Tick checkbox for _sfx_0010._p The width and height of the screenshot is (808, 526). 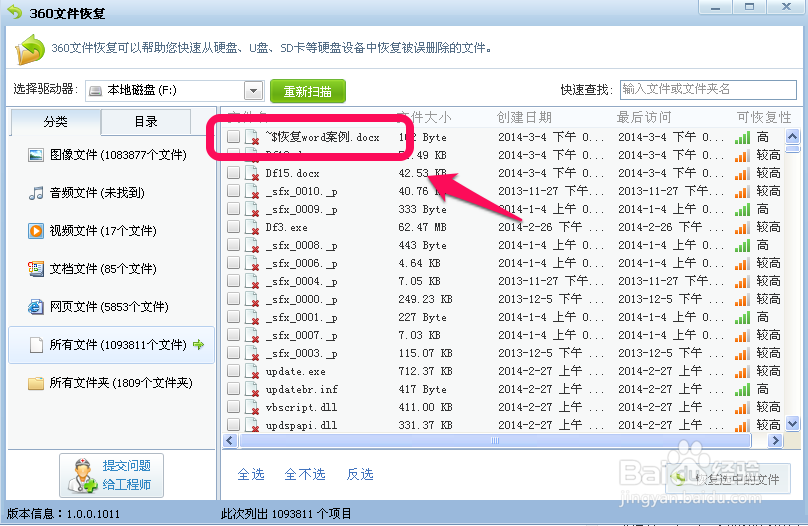coord(233,191)
